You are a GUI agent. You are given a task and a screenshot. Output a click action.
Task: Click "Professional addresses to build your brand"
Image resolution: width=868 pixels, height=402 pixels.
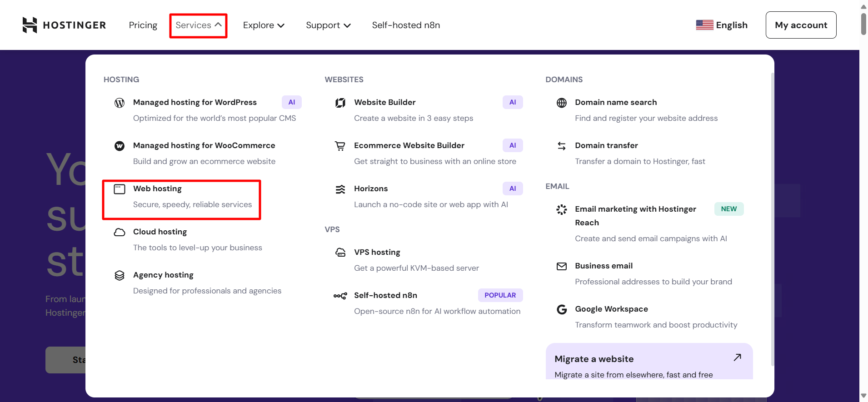pos(653,282)
